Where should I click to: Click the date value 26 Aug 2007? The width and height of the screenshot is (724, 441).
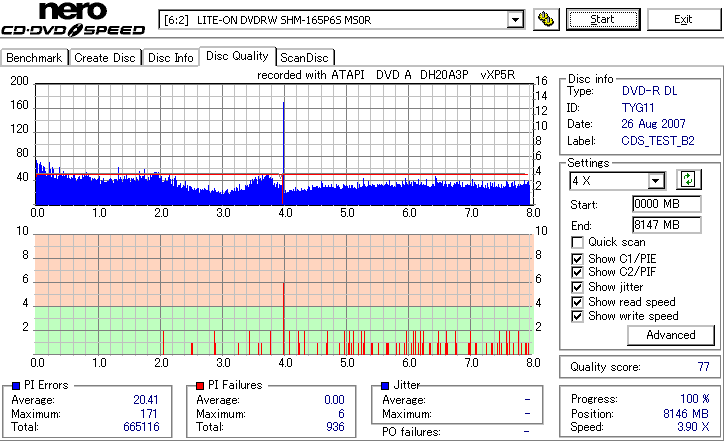(653, 124)
